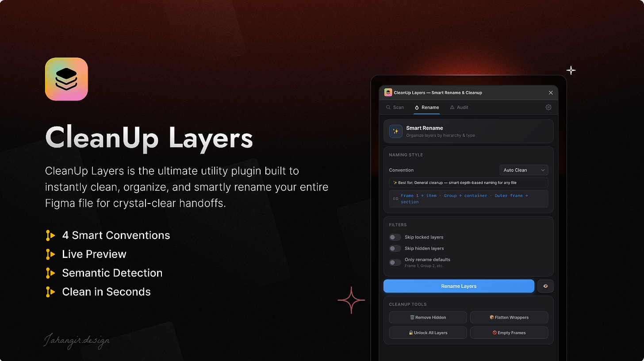
Task: Select the Rename tab
Action: (x=427, y=107)
